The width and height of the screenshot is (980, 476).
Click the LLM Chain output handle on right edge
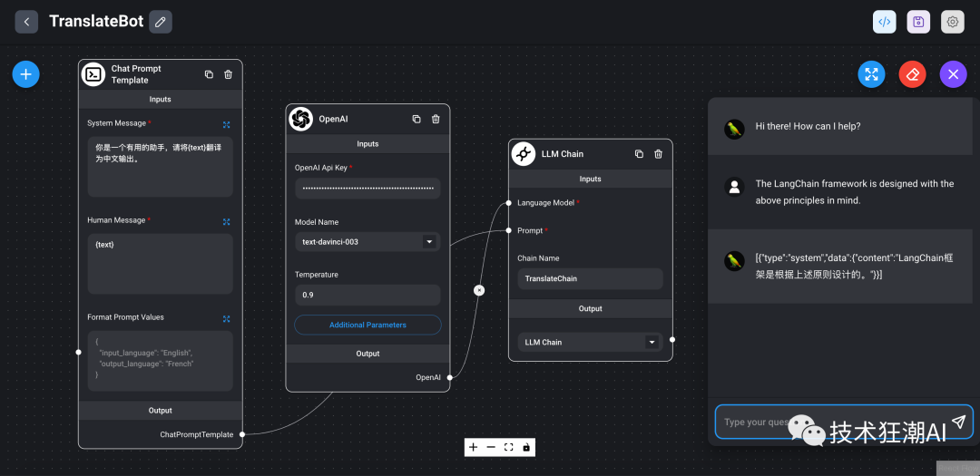click(672, 340)
